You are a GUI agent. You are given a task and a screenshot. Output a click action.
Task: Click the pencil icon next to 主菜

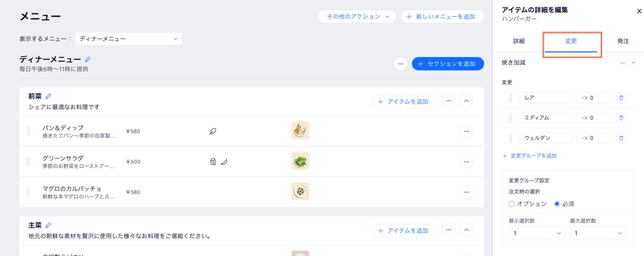pyautogui.click(x=48, y=225)
